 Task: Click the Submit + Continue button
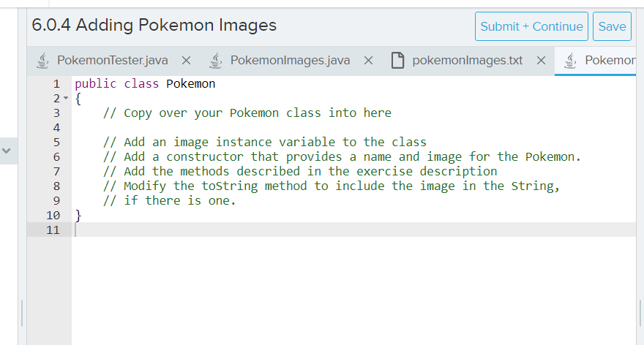coord(531,26)
